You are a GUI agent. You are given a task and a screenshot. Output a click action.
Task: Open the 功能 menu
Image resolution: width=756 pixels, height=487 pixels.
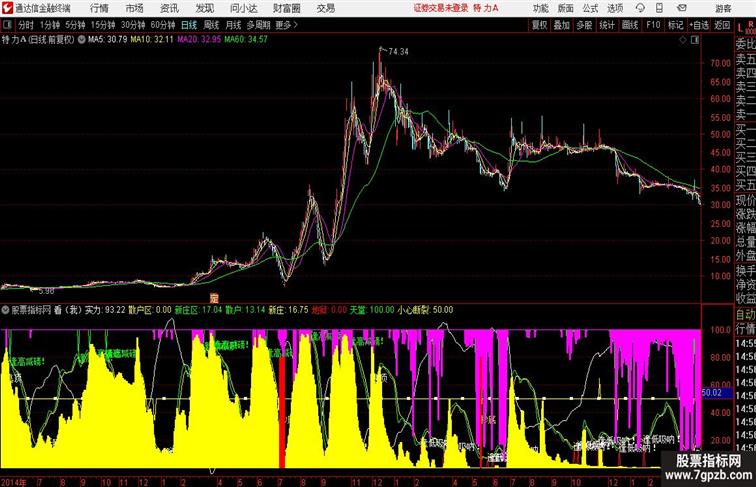[540, 8]
